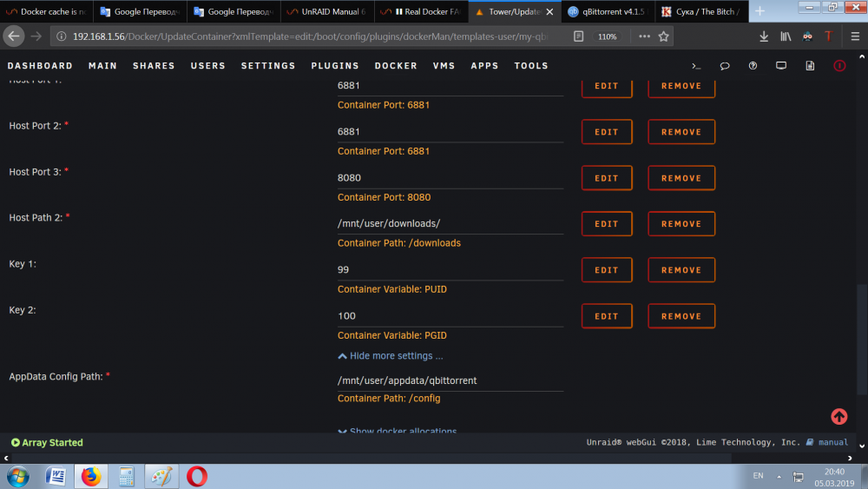Edit Host Path 2 downloads
The height and width of the screenshot is (489, 868).
point(607,224)
